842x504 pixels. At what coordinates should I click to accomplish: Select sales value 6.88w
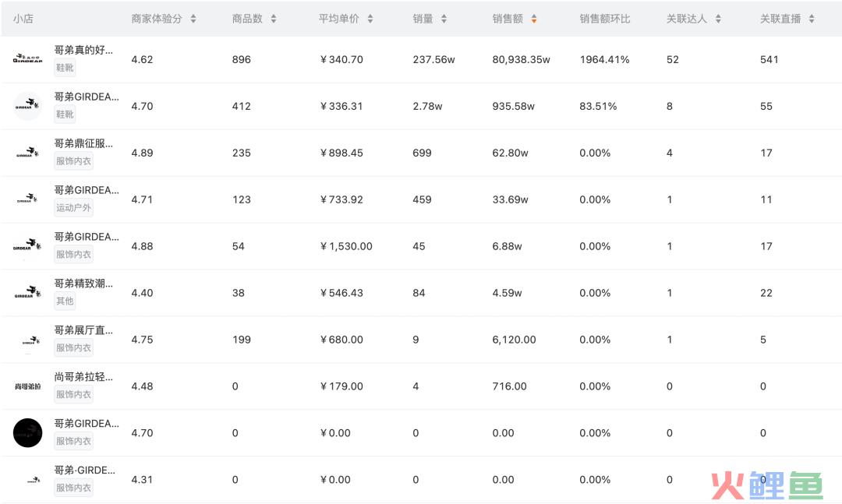[x=507, y=246]
